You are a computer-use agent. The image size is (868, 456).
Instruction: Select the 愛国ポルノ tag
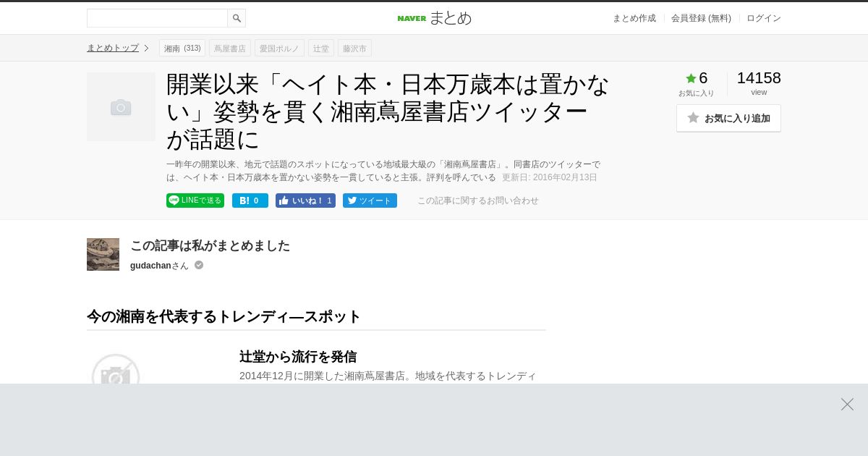[279, 48]
